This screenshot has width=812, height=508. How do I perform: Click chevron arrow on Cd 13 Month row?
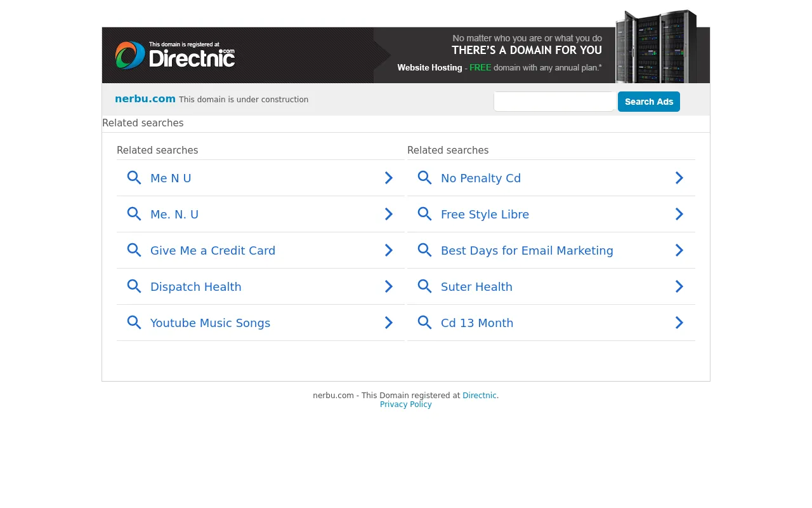point(679,323)
